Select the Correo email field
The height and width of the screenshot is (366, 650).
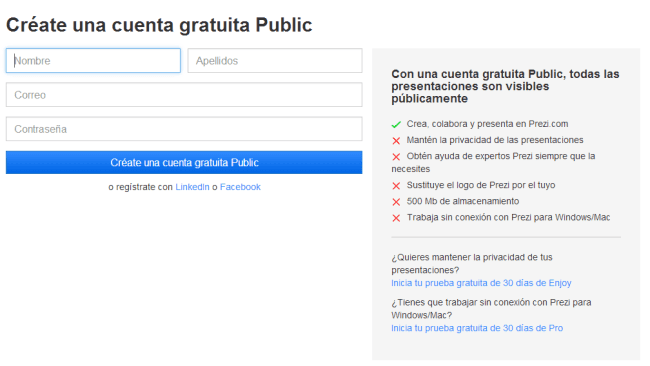184,95
